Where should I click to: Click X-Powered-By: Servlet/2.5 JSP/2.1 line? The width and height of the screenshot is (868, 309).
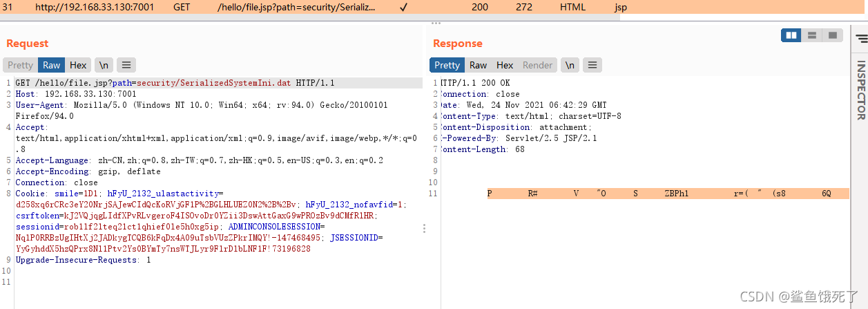coord(519,138)
